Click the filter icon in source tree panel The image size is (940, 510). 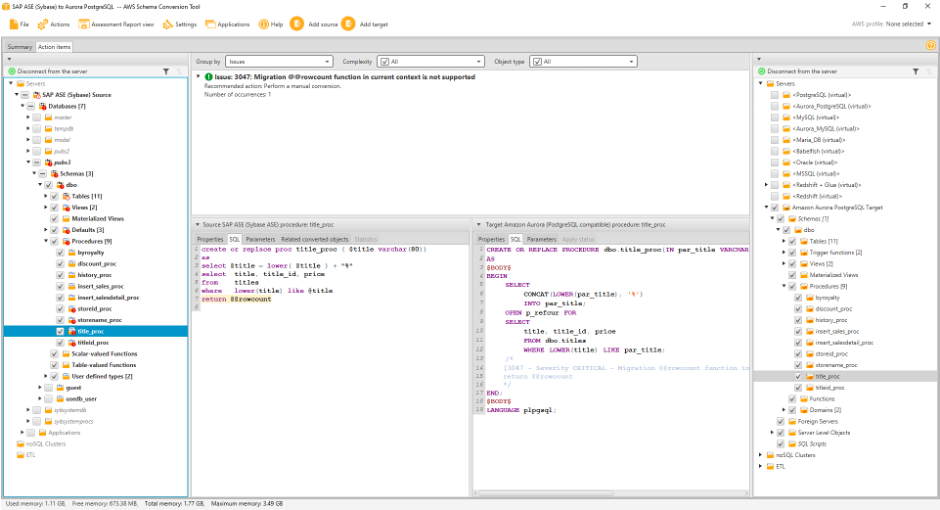pyautogui.click(x=168, y=71)
